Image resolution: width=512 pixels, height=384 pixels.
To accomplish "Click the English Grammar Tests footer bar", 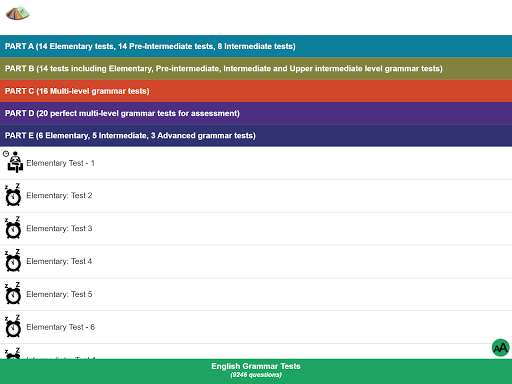I will 256,371.
